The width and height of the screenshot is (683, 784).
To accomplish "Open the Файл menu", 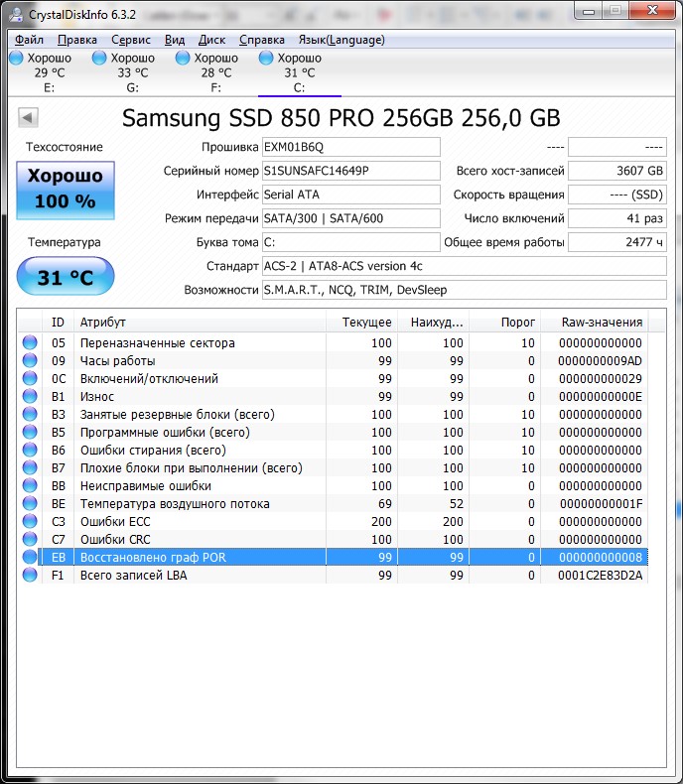I will tap(29, 40).
